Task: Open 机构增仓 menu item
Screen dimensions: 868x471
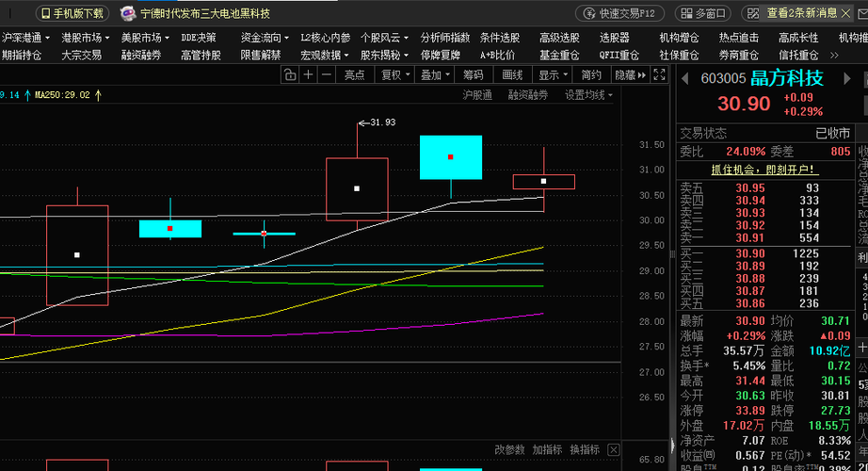Action: 679,38
